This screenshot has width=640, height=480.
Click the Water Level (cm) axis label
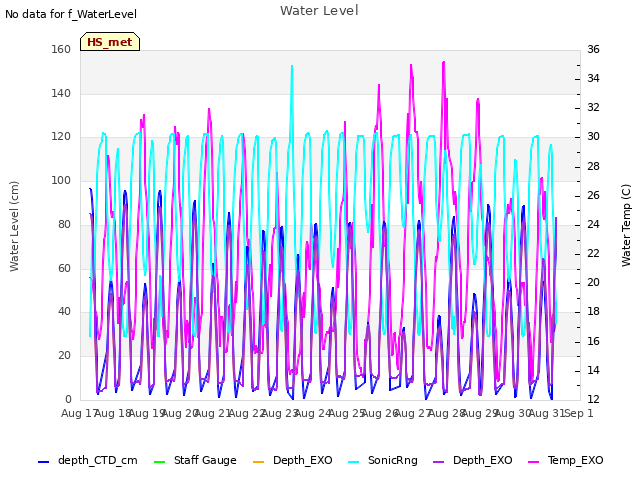(x=14, y=227)
